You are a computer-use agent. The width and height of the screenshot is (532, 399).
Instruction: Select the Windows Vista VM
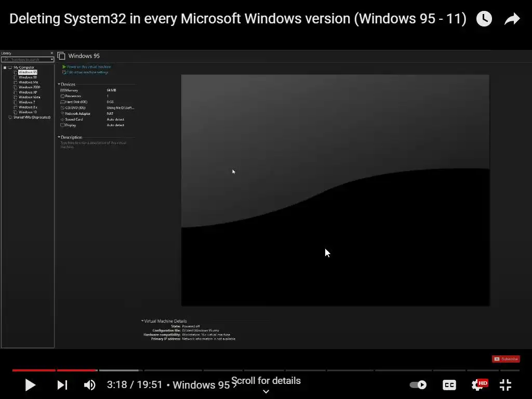(x=29, y=97)
